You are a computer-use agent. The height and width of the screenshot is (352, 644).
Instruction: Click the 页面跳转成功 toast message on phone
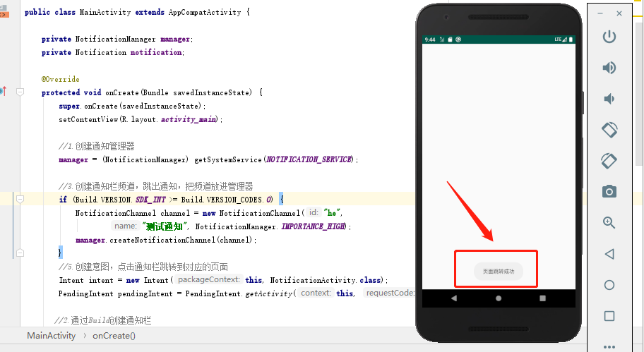(499, 272)
